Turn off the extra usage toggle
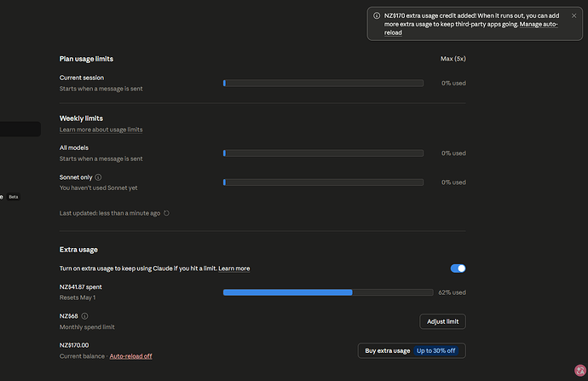Image resolution: width=588 pixels, height=381 pixels. [x=458, y=268]
